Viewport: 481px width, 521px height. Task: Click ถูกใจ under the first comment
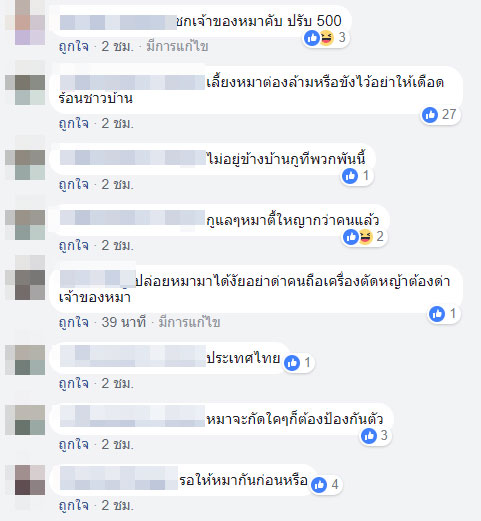(74, 46)
